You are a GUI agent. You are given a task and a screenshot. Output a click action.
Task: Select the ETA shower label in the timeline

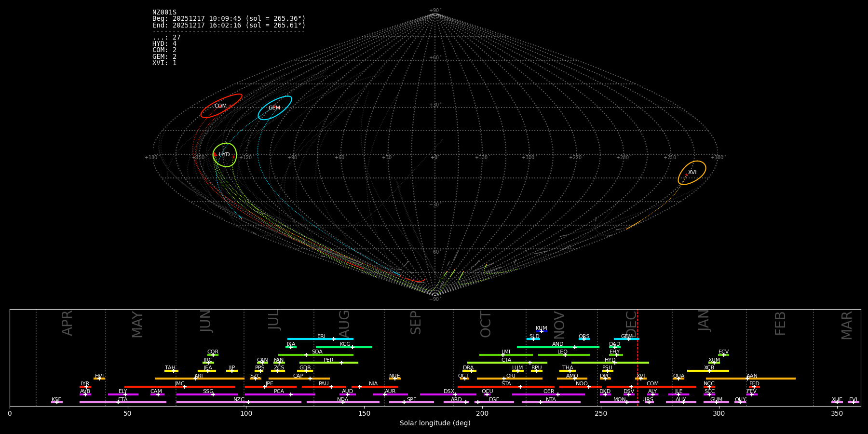pos(123,400)
